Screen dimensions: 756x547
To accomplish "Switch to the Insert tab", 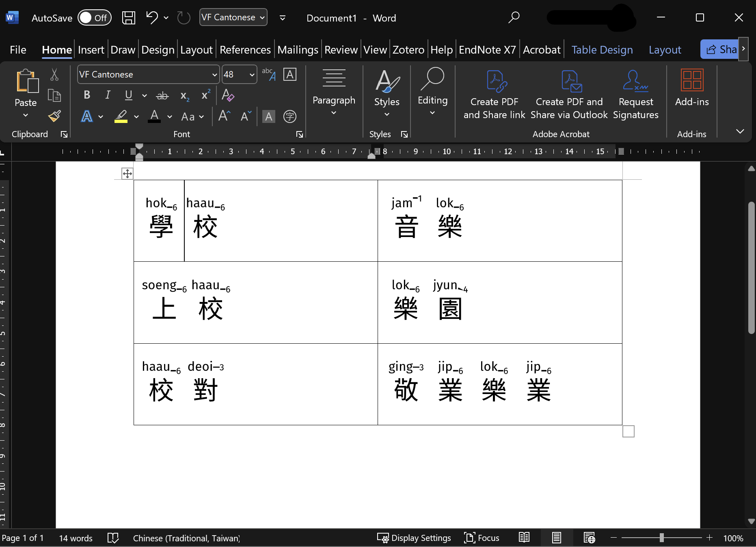I will (91, 50).
